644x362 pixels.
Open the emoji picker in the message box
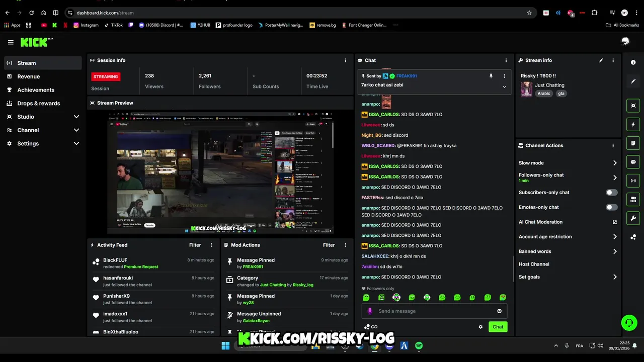point(499,311)
